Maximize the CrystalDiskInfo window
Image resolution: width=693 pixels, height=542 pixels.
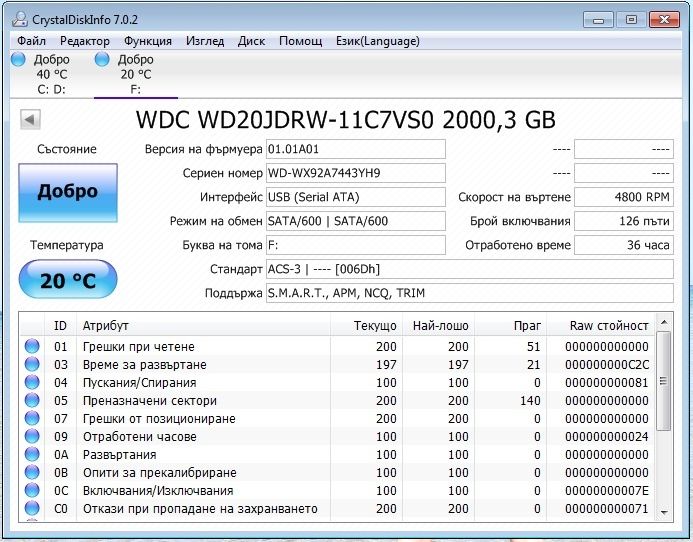(631, 20)
